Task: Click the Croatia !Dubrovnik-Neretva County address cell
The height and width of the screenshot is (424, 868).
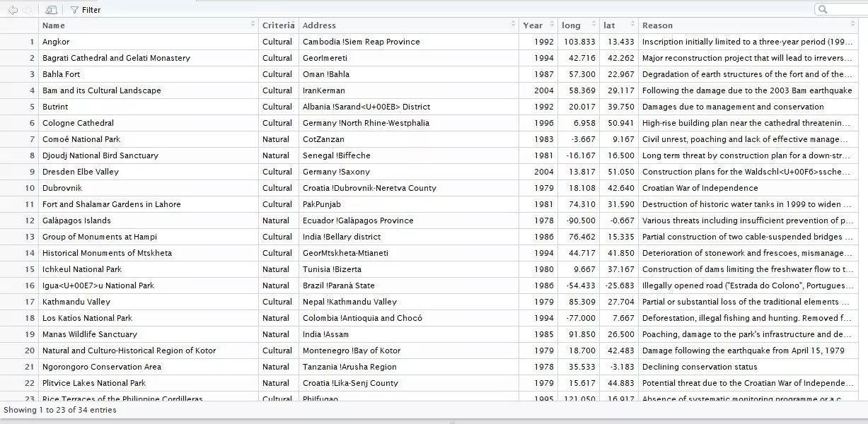Action: (x=369, y=188)
